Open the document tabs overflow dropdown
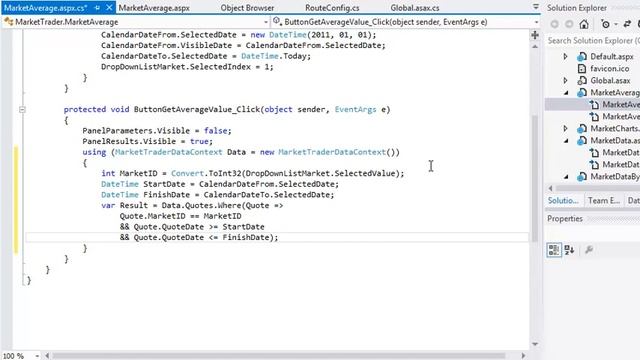640x360 pixels. 536,7
